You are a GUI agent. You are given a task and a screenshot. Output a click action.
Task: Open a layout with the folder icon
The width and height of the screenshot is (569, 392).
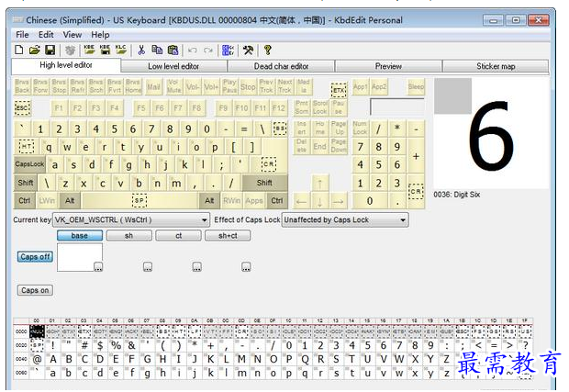[35, 50]
